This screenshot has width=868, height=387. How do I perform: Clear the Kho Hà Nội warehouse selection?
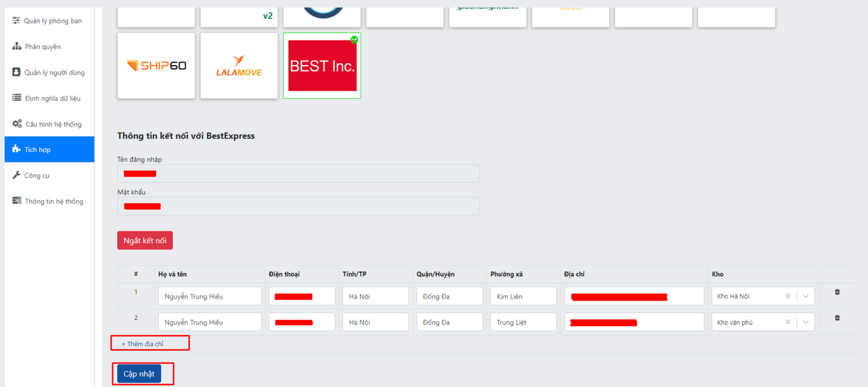[787, 296]
